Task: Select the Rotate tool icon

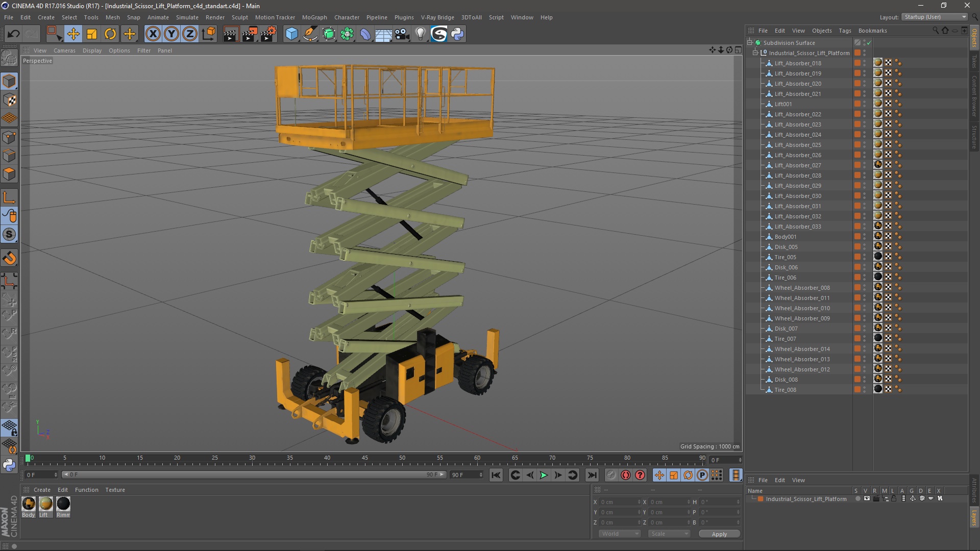Action: tap(110, 34)
